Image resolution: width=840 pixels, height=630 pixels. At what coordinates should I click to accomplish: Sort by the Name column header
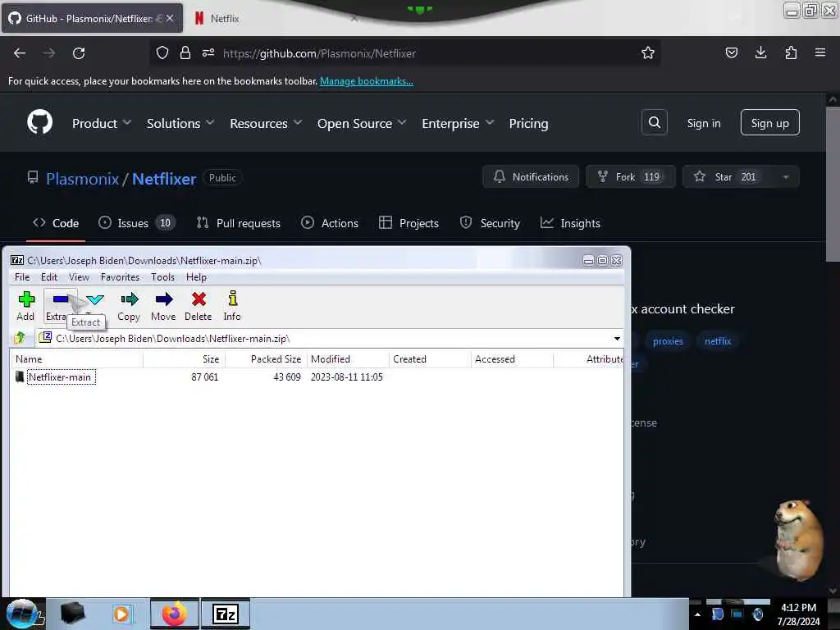click(76, 359)
